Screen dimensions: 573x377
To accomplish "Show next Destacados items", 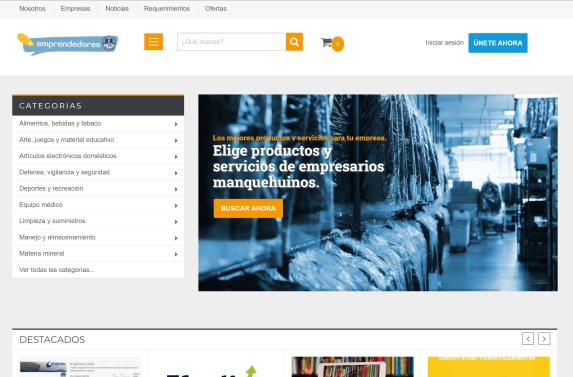I will (x=544, y=339).
